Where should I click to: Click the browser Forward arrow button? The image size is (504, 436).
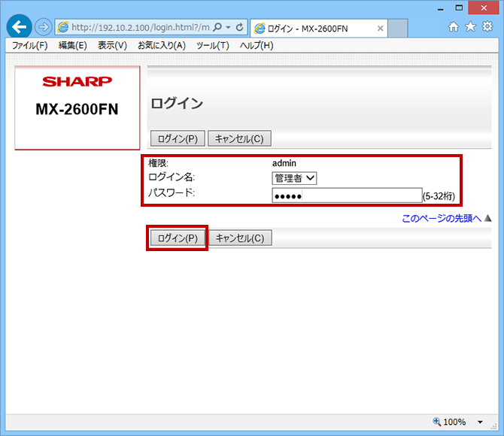coord(43,27)
